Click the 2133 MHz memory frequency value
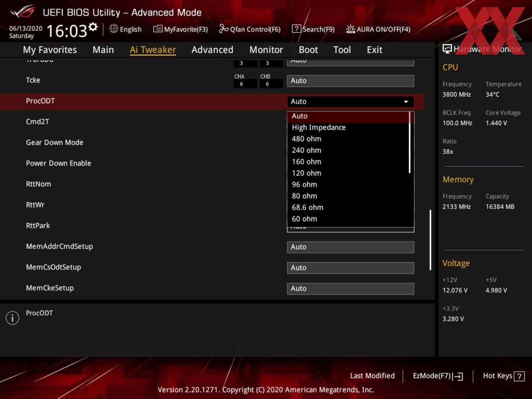This screenshot has height=399, width=532. [457, 207]
